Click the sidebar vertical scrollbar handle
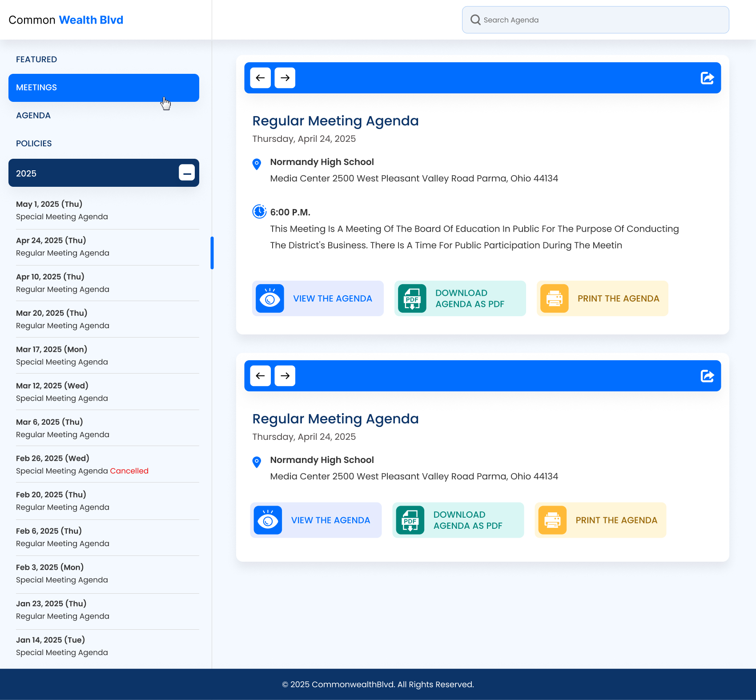The height and width of the screenshot is (700, 756). [212, 253]
